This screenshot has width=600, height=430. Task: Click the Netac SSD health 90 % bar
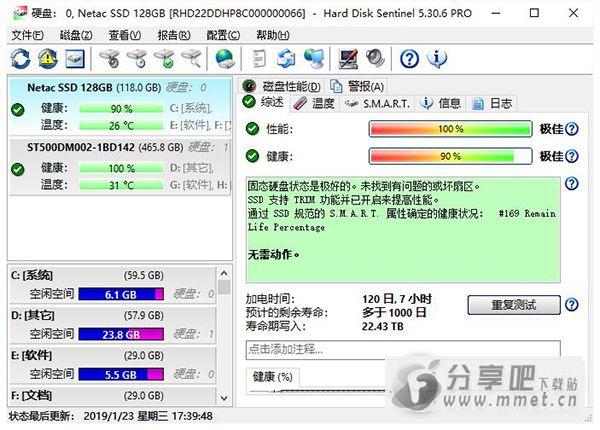[x=121, y=109]
